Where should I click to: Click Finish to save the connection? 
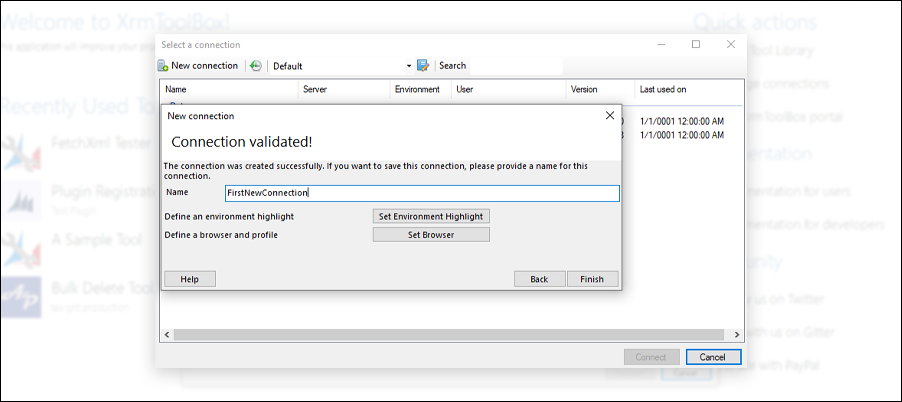593,279
